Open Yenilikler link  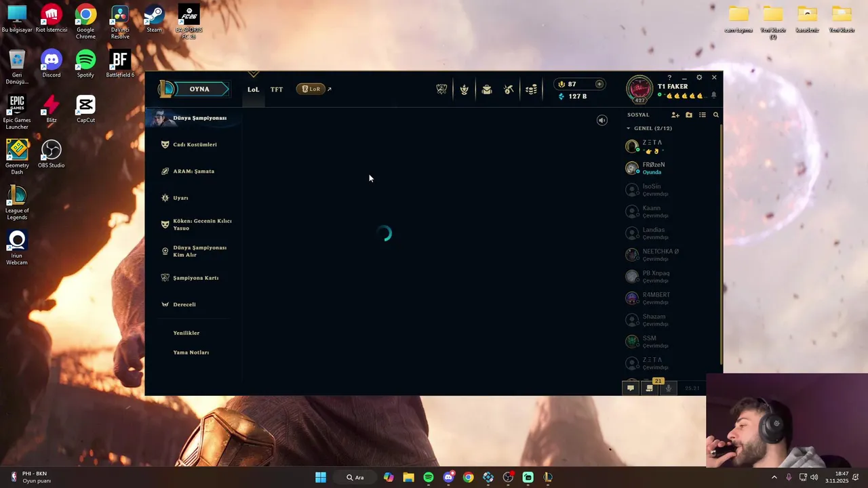pos(186,333)
